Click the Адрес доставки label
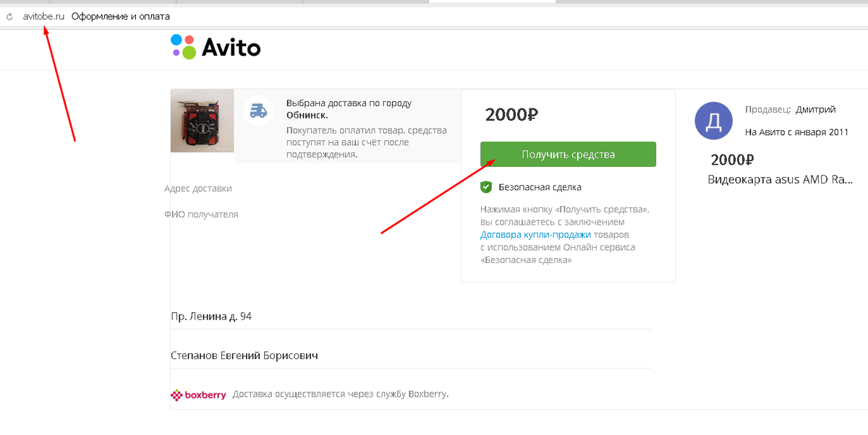The width and height of the screenshot is (868, 435). pos(198,189)
